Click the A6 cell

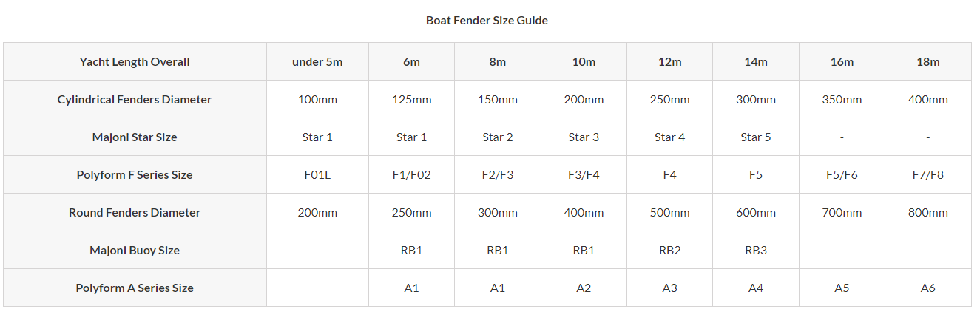point(927,288)
